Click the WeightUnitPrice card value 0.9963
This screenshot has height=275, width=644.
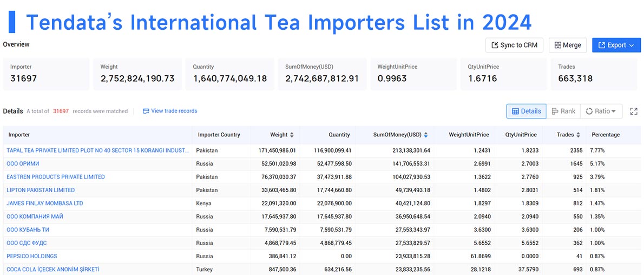click(x=392, y=78)
